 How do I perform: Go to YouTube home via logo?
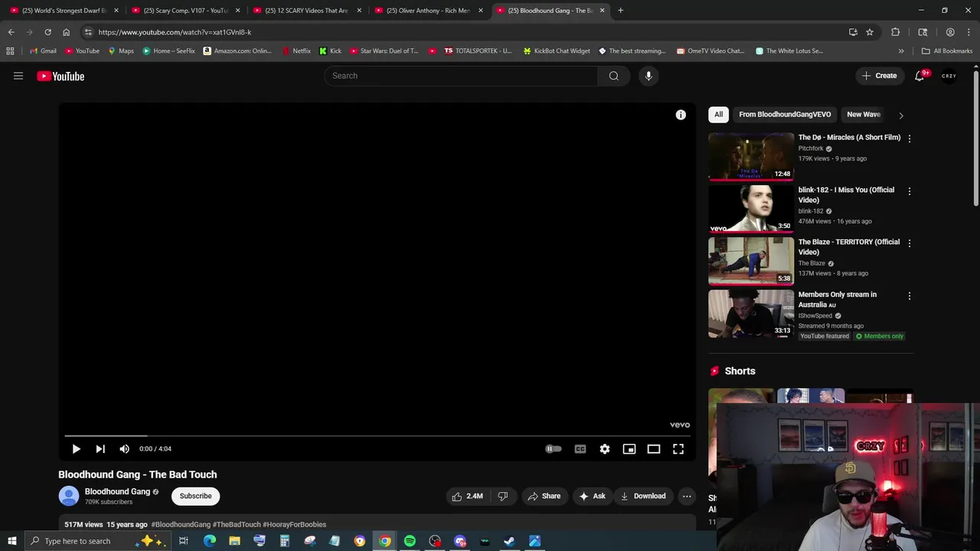(60, 76)
